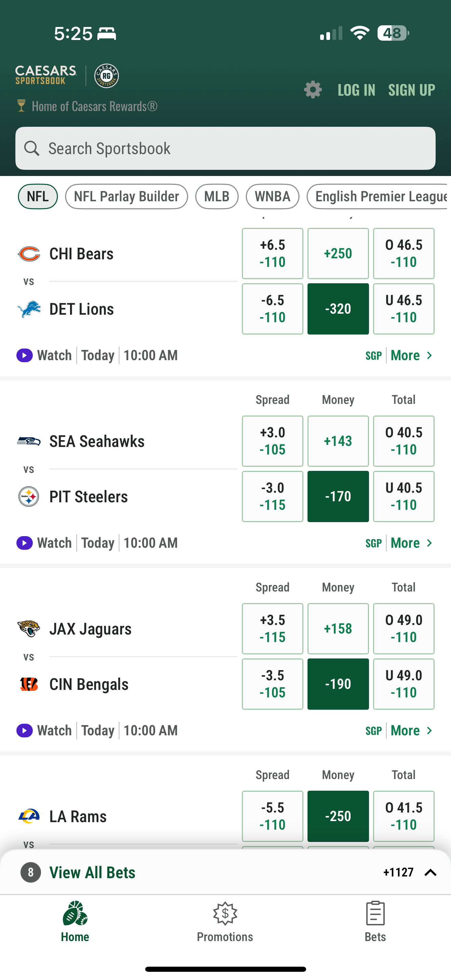The height and width of the screenshot is (980, 451).
Task: Toggle PIT Steelers -170 moneyline selection
Action: click(338, 496)
